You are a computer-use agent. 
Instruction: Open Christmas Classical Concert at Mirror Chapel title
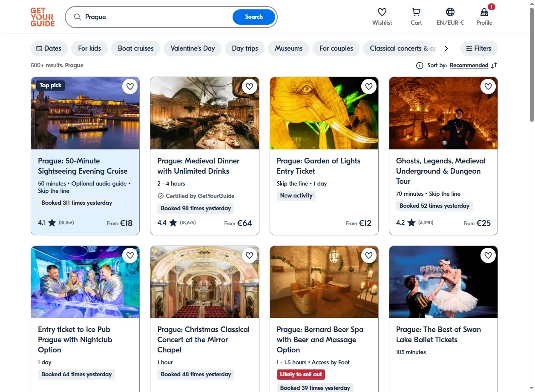click(203, 340)
